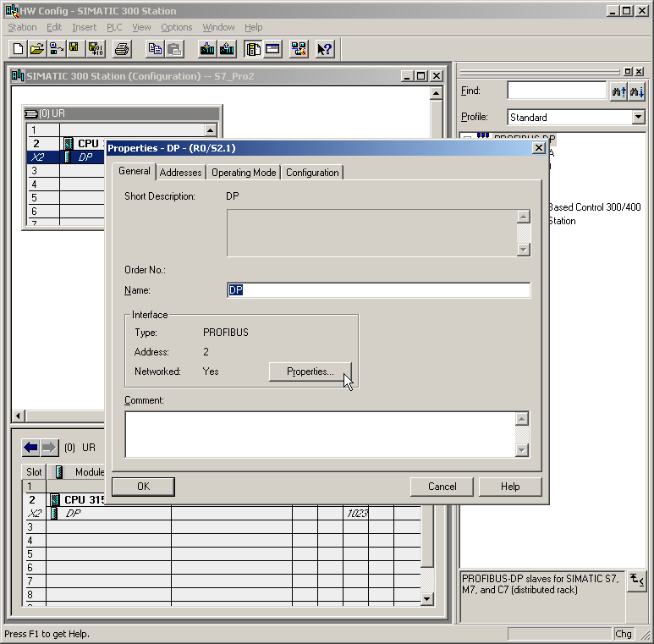
Task: Click the interface Properties... button
Action: click(311, 372)
